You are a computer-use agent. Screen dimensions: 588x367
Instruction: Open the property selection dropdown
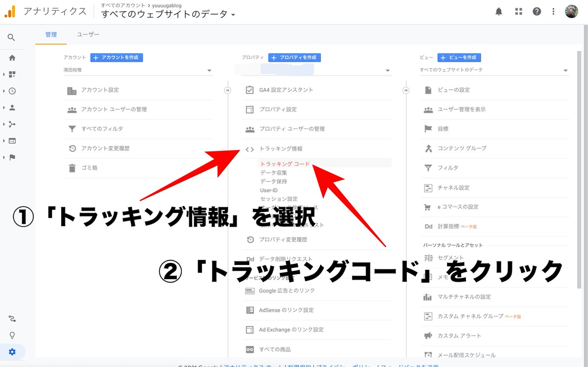[317, 70]
